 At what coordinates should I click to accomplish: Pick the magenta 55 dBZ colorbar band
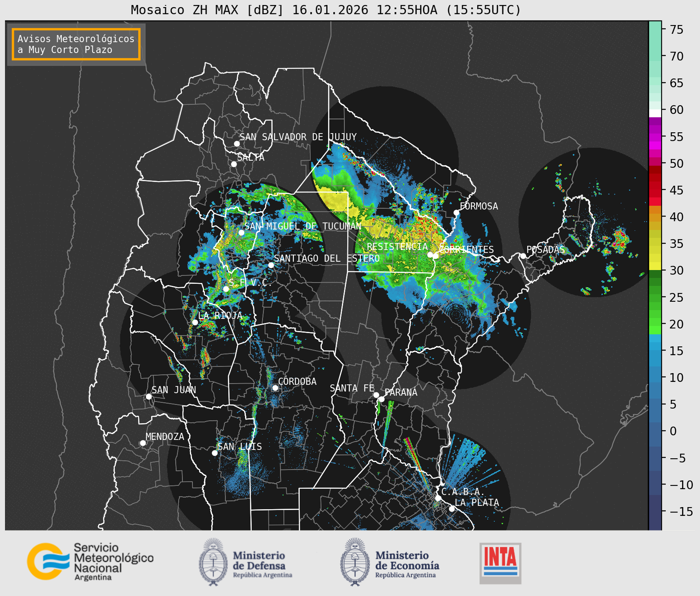click(655, 137)
